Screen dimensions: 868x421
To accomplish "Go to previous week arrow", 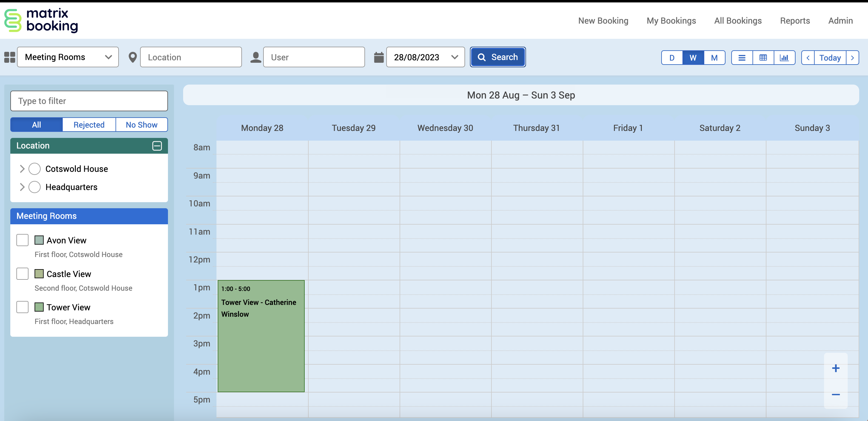I will [808, 58].
